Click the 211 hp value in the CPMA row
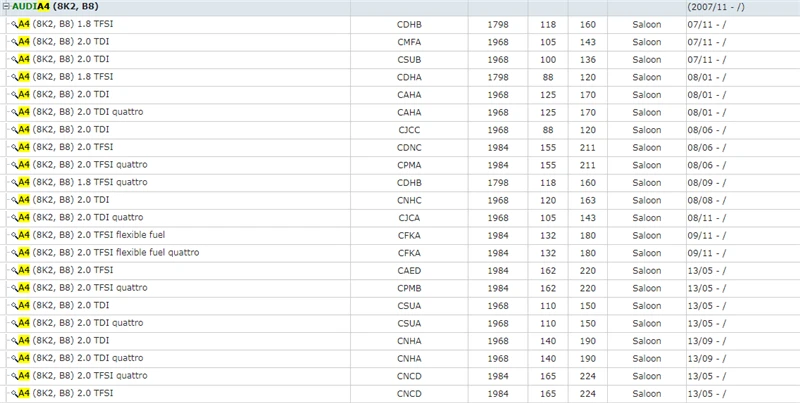Image resolution: width=800 pixels, height=403 pixels. (588, 165)
